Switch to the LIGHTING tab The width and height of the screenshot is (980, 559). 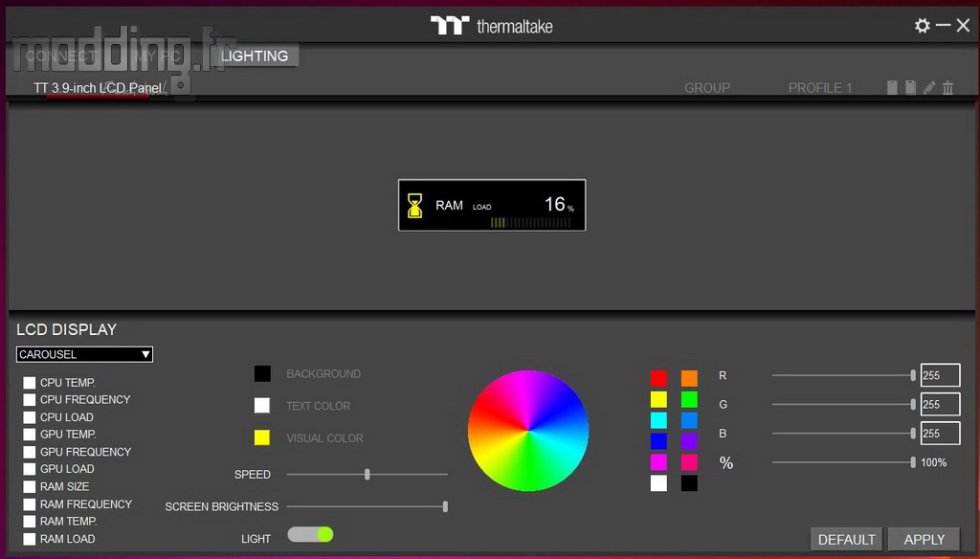coord(255,56)
